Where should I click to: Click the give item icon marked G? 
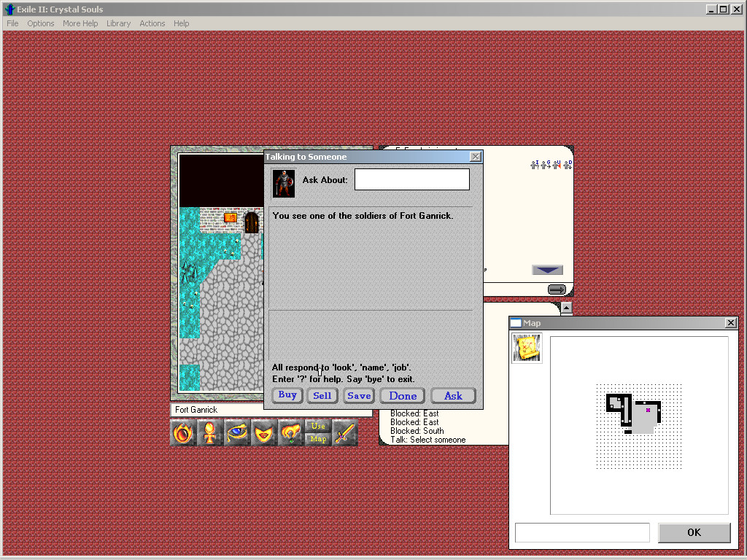pyautogui.click(x=546, y=165)
